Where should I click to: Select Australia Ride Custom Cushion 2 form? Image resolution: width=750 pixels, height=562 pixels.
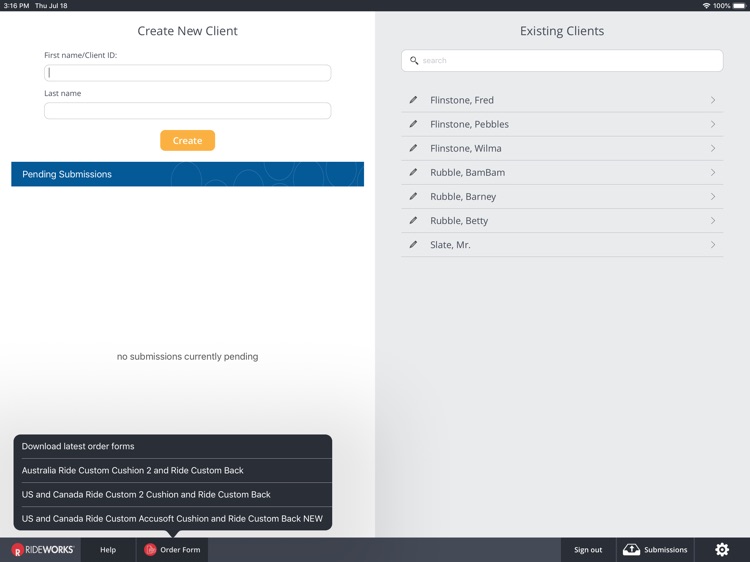coord(173,470)
